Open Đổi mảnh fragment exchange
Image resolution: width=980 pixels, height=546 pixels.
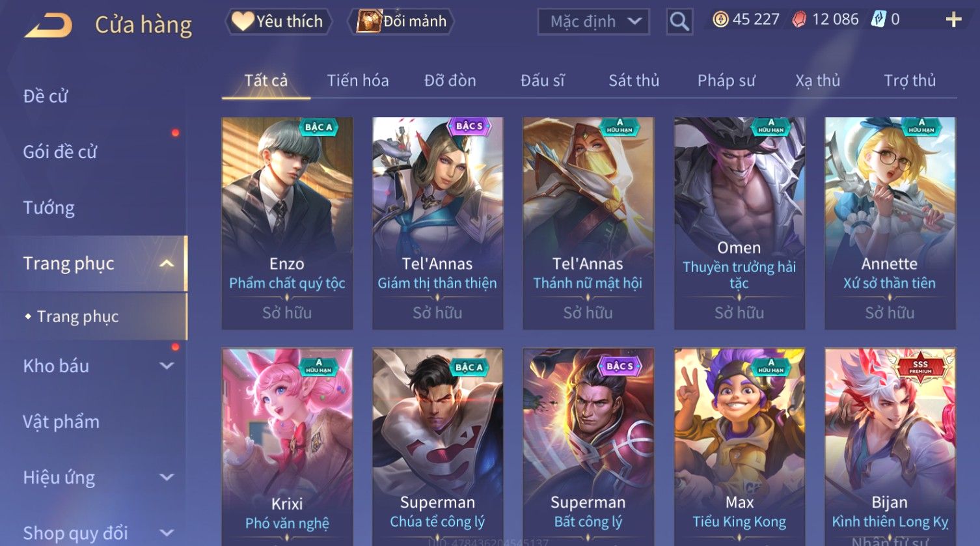point(402,21)
